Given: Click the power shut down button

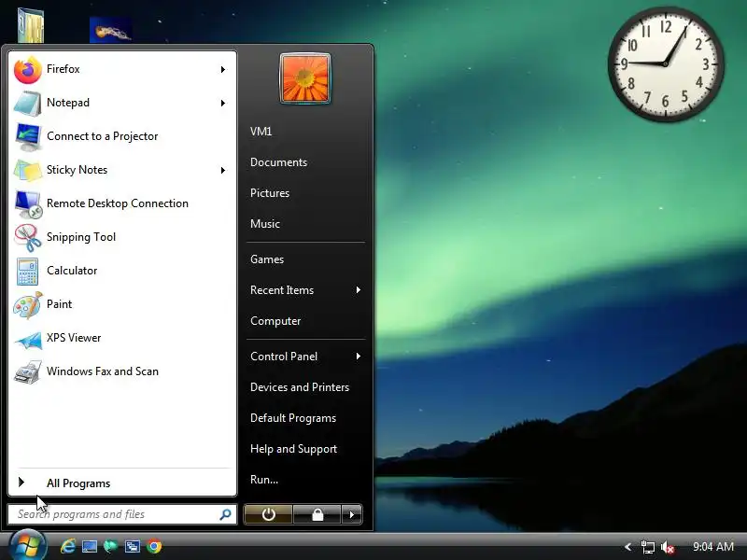Looking at the screenshot, I should click(268, 514).
